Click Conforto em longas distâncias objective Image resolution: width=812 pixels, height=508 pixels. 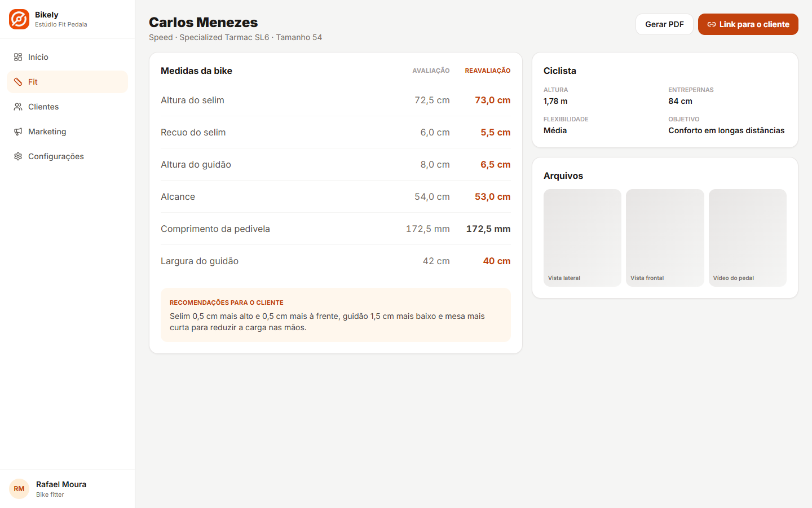pyautogui.click(x=726, y=130)
